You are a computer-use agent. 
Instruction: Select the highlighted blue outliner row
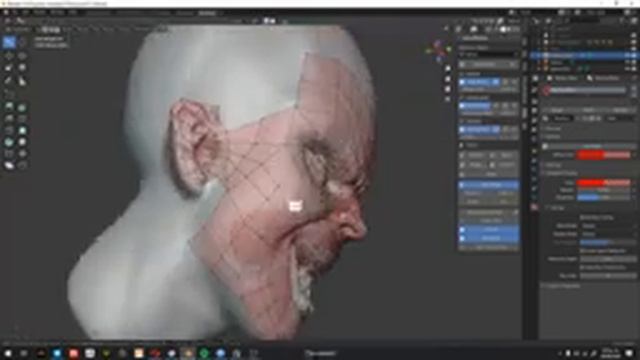584,55
